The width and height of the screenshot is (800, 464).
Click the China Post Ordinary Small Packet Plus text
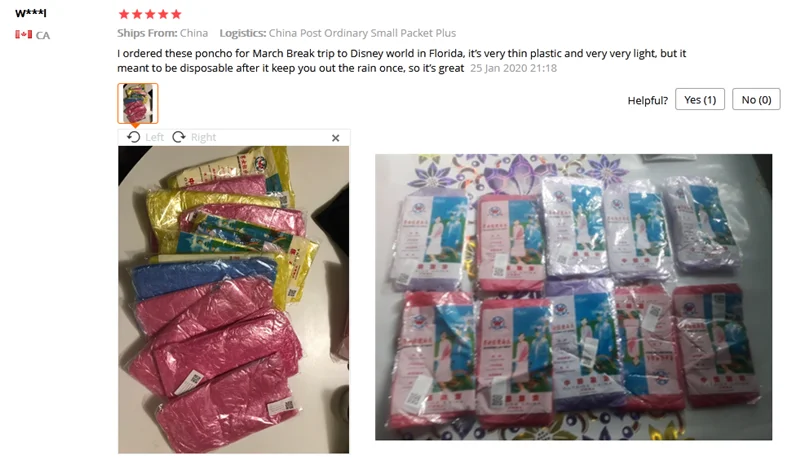362,33
